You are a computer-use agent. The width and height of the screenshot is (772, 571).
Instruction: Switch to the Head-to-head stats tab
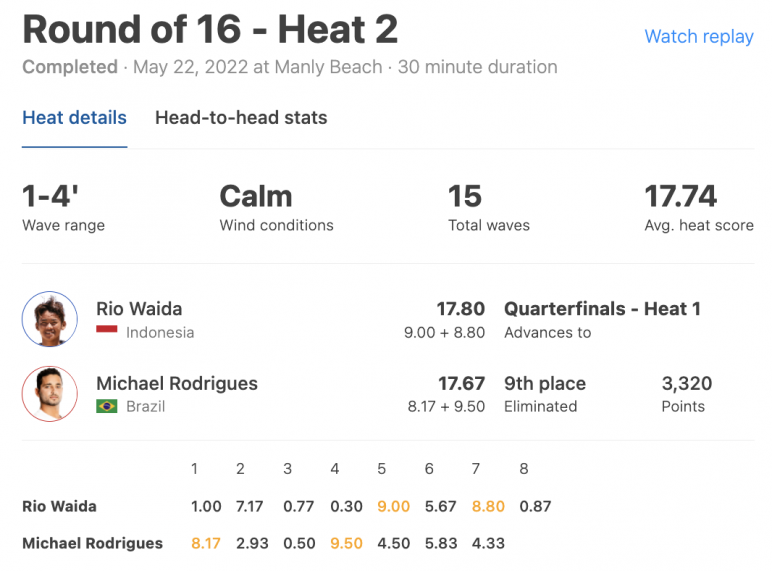[x=241, y=118]
